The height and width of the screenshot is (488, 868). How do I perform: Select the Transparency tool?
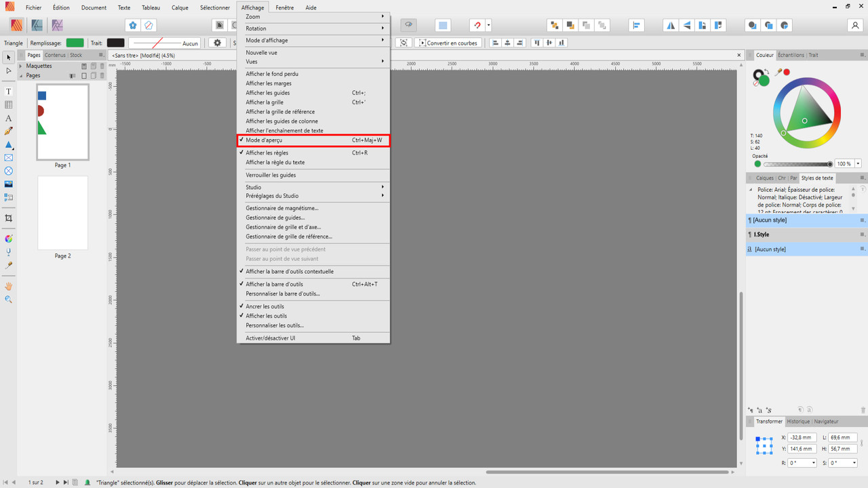8,252
